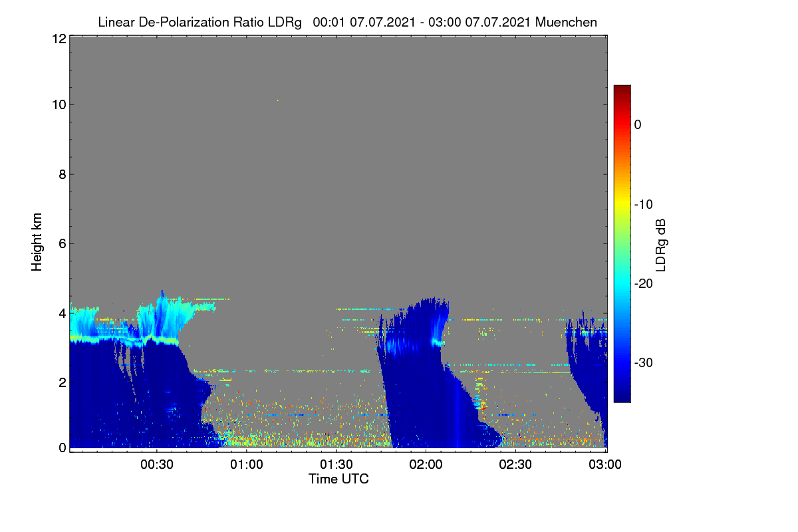Click the '02:30' time axis tick label
The image size is (798, 532).
516,465
